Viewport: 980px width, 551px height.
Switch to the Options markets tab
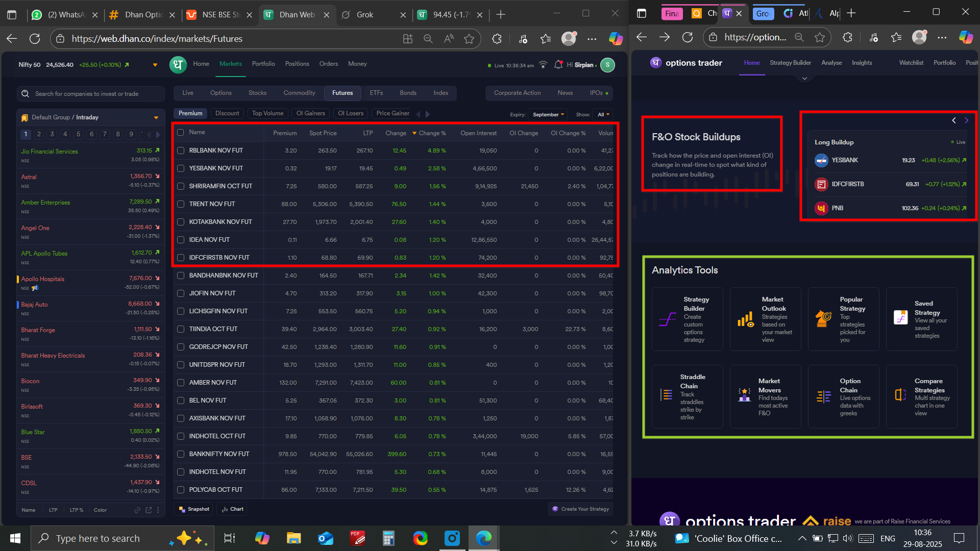[220, 93]
